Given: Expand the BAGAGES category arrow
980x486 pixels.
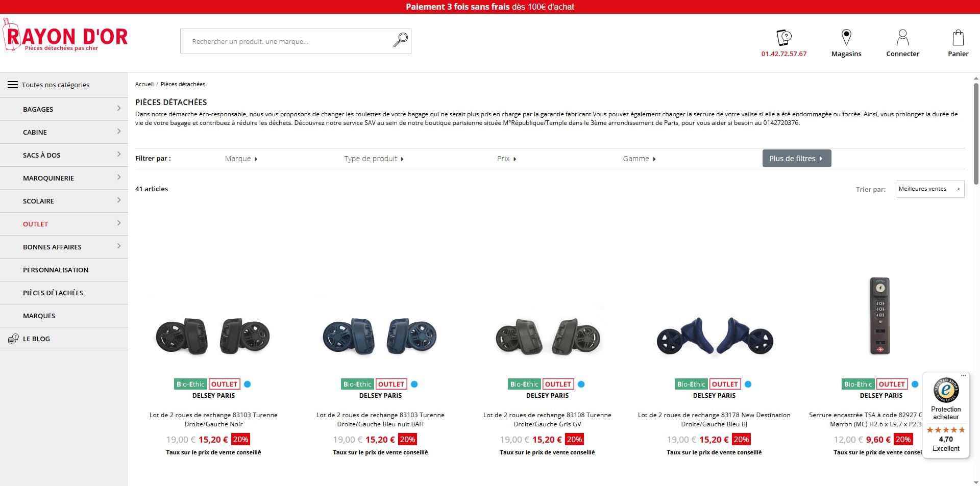Looking at the screenshot, I should point(119,109).
